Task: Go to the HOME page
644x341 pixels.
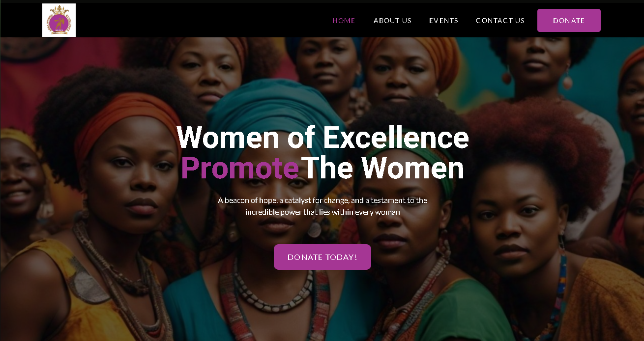Action: [x=344, y=21]
